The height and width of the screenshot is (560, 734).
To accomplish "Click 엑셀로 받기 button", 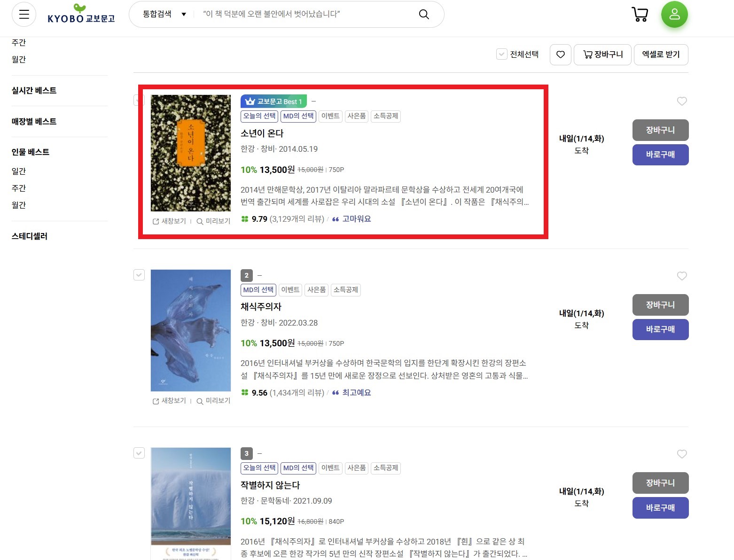I will coord(661,54).
